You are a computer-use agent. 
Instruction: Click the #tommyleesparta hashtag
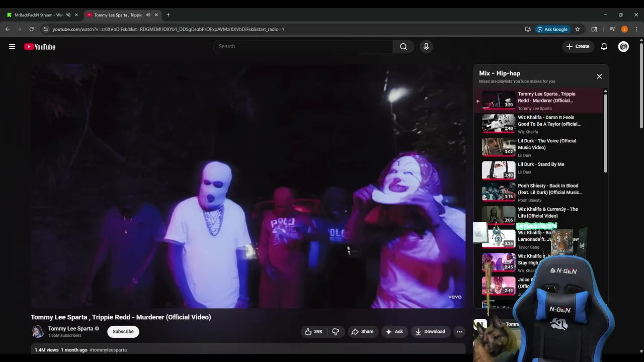(108, 350)
